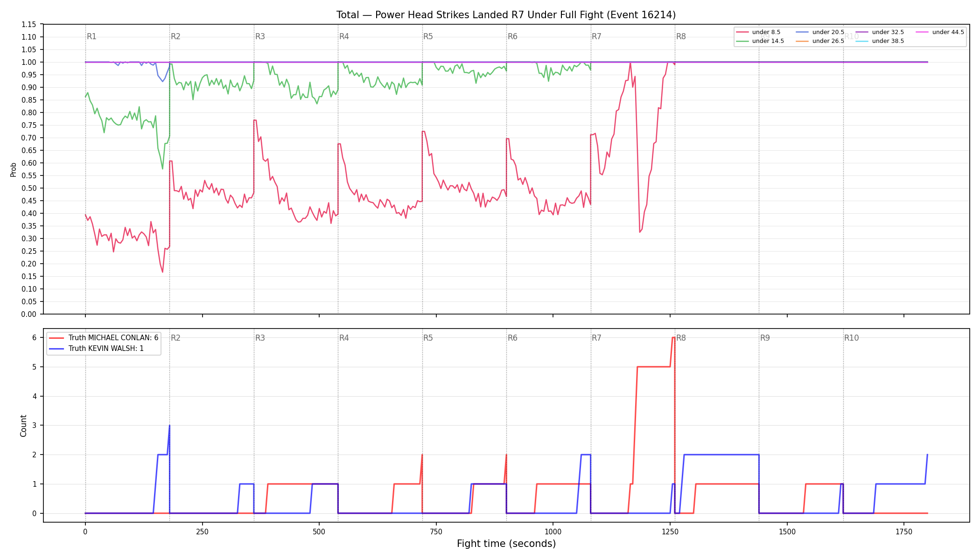
Task: Click the chart title mentioning Event 16214
Action: click(506, 15)
